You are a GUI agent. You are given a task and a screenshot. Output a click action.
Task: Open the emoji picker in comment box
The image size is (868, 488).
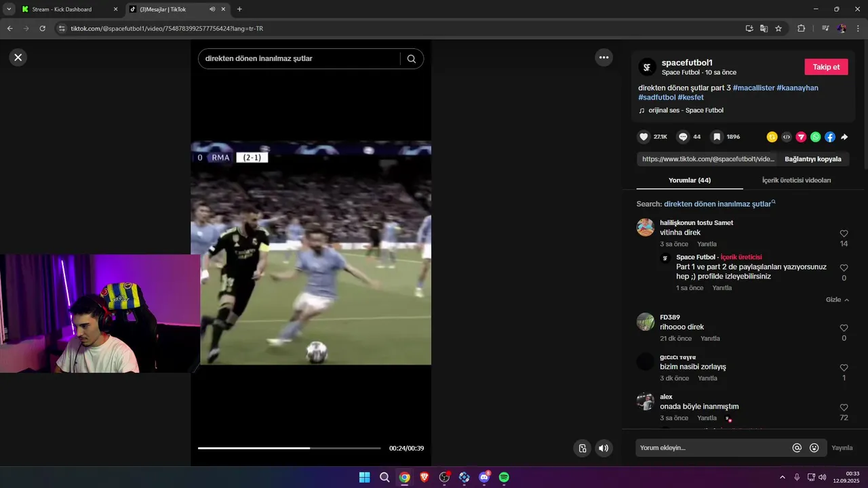(x=814, y=448)
